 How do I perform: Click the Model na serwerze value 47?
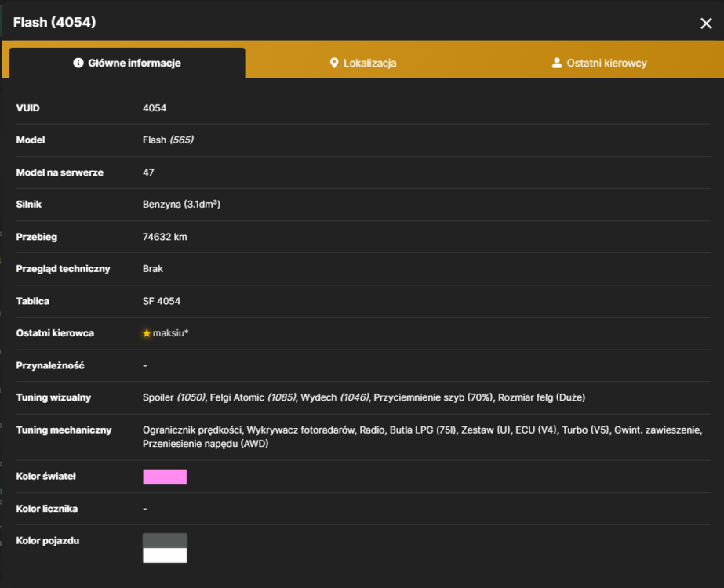click(148, 172)
